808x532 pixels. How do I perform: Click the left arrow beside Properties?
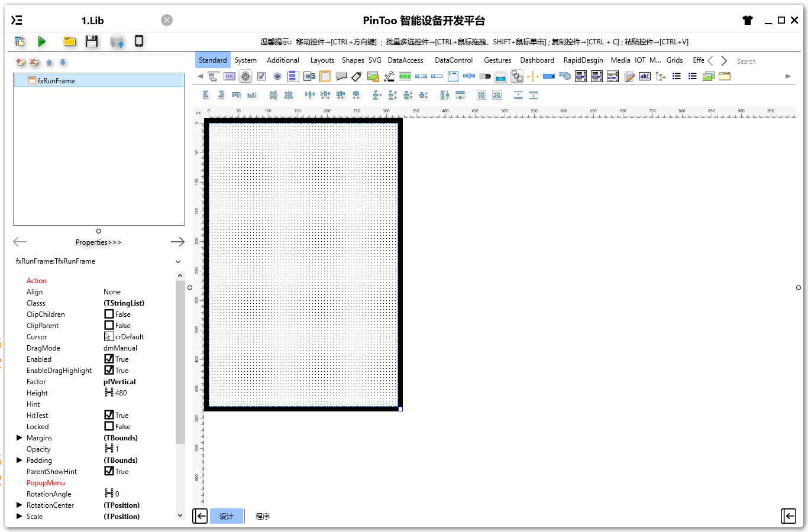tap(20, 242)
